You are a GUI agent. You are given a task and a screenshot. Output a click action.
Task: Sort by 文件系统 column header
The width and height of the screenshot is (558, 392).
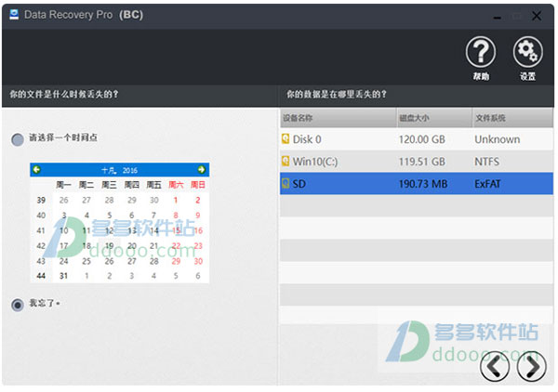click(x=512, y=118)
